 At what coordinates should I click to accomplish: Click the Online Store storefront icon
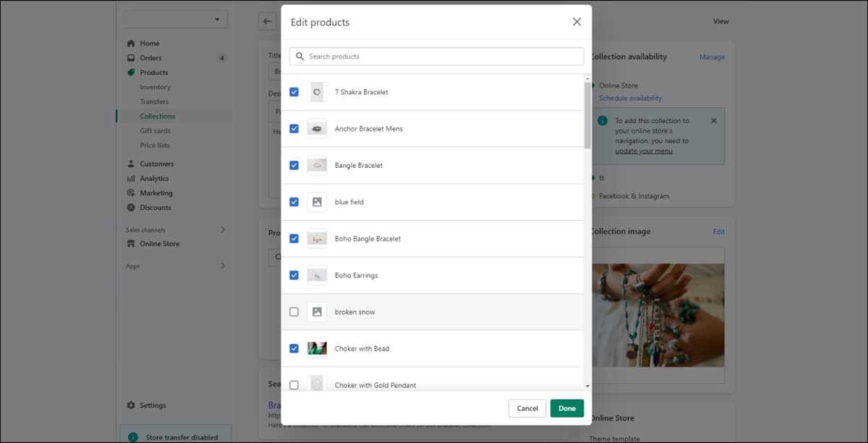[131, 244]
